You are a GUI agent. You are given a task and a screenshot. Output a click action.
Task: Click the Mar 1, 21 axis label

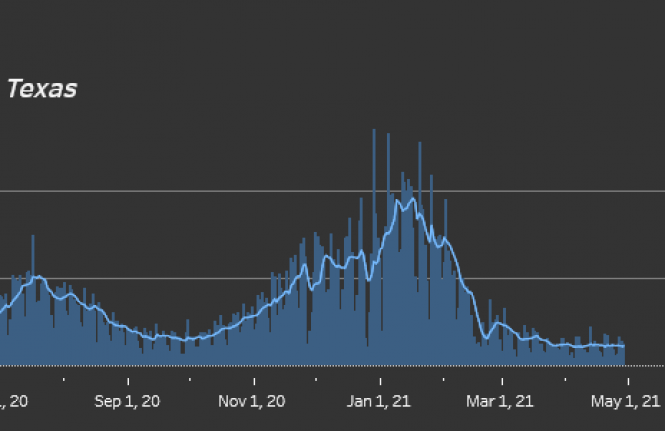(500, 401)
